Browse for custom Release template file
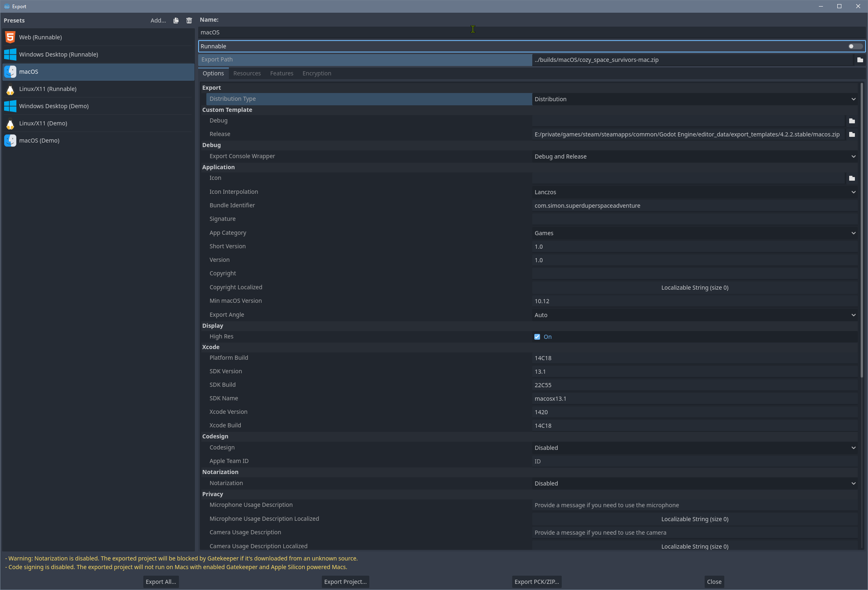 tap(852, 134)
